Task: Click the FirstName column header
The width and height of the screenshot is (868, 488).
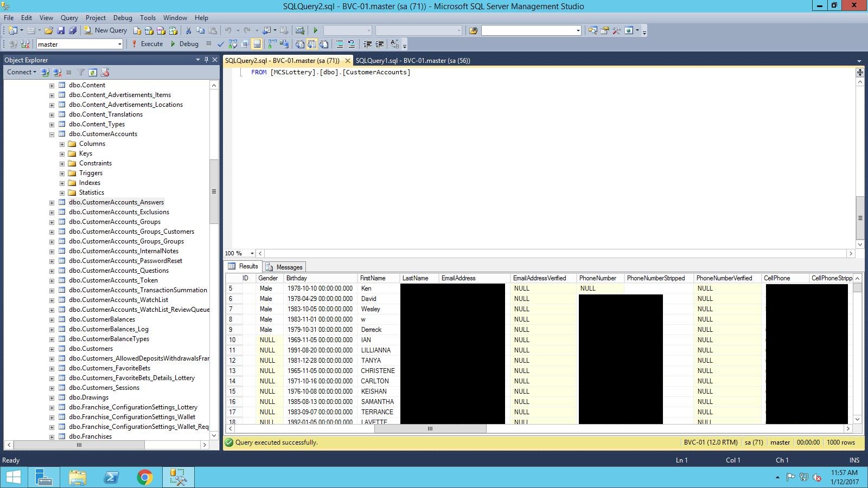Action: (x=379, y=278)
